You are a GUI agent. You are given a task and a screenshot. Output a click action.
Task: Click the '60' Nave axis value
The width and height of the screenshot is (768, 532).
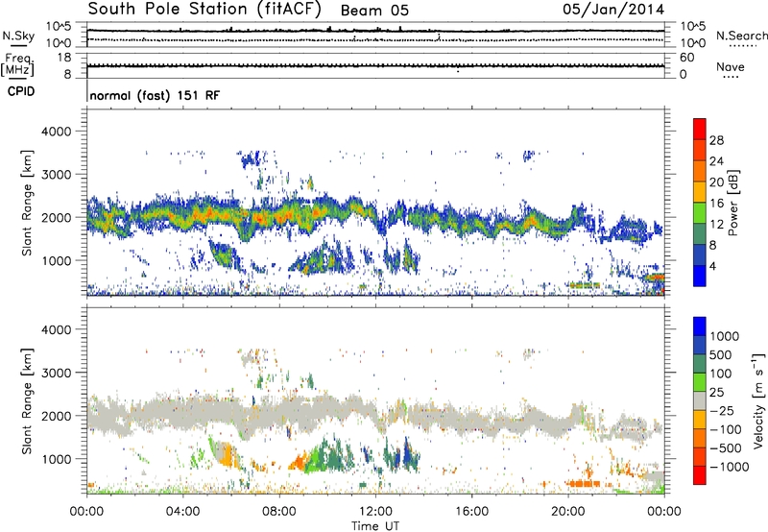point(687,58)
